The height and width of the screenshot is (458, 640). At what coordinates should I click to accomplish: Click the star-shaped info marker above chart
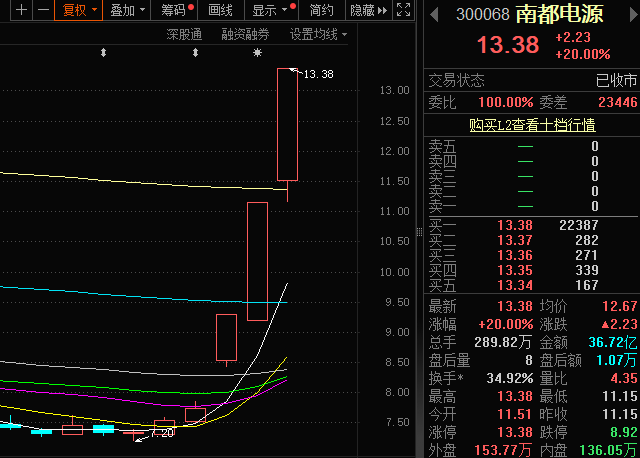pos(257,53)
